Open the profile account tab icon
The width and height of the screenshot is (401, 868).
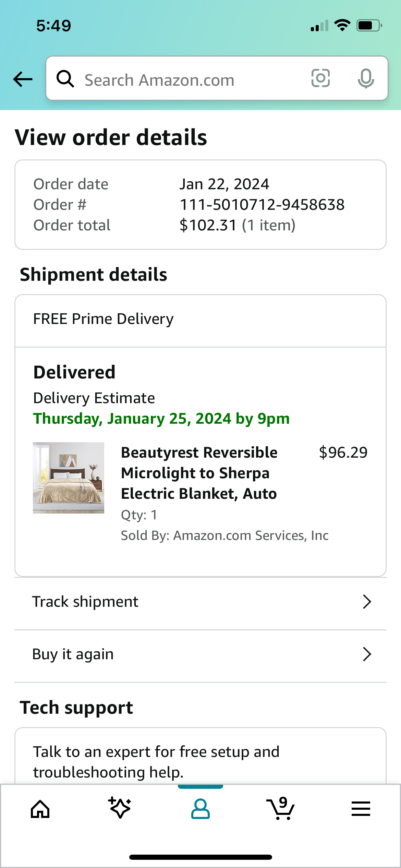coord(200,809)
